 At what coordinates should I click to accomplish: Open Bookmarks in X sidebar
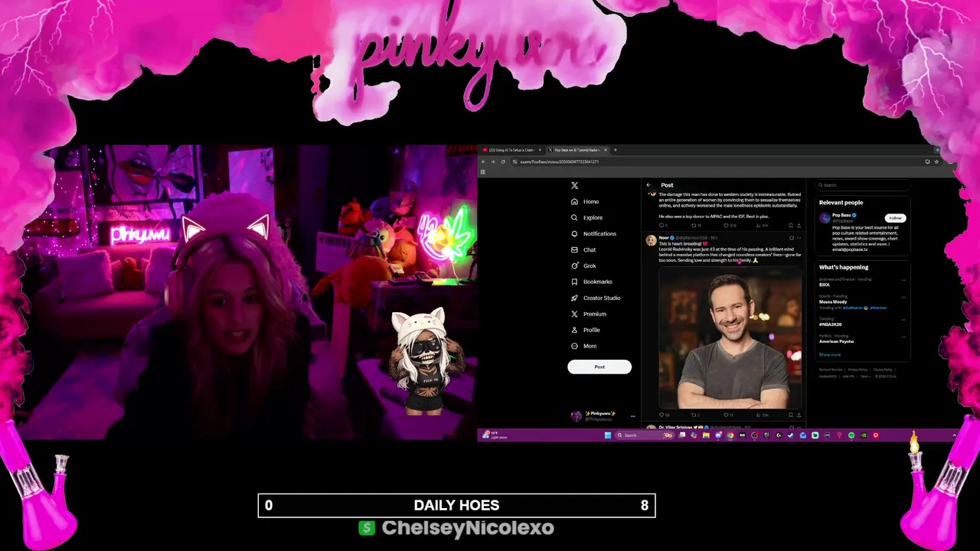(x=591, y=282)
